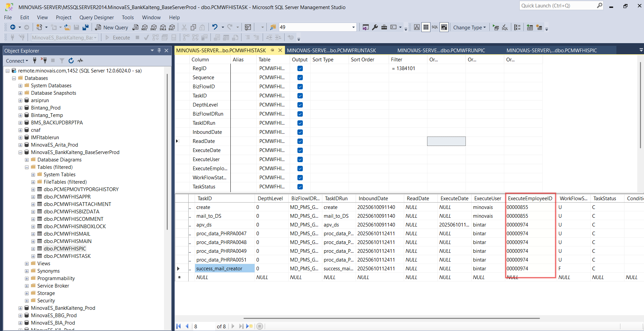The image size is (644, 331).
Task: Collapse the MinovaES_BankKalteng_BaseServerProd database node
Action: [20, 152]
